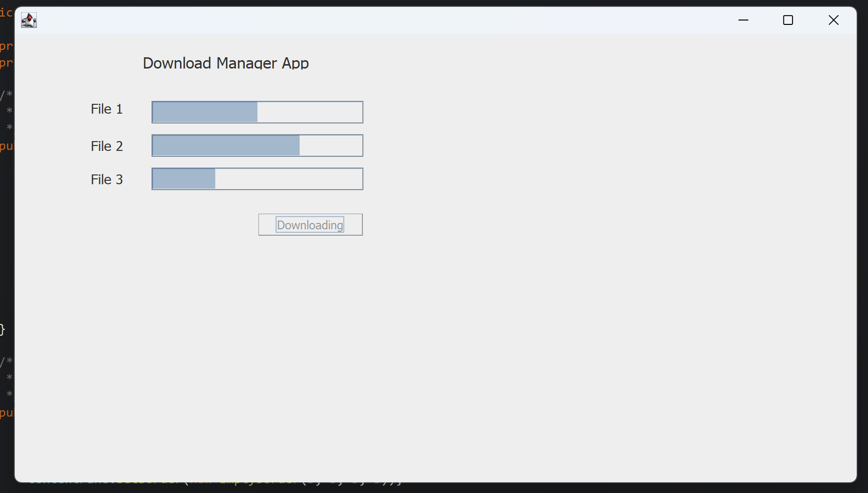Click the Downloading button
The width and height of the screenshot is (868, 493).
[310, 225]
